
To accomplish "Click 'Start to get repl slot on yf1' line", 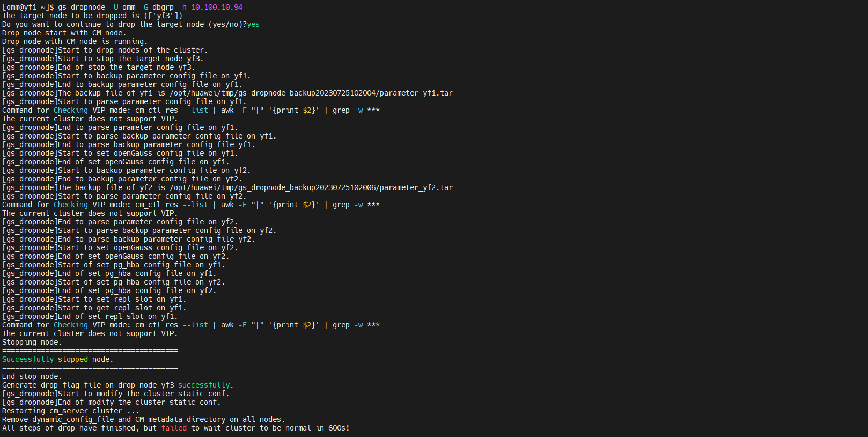I will [x=94, y=308].
